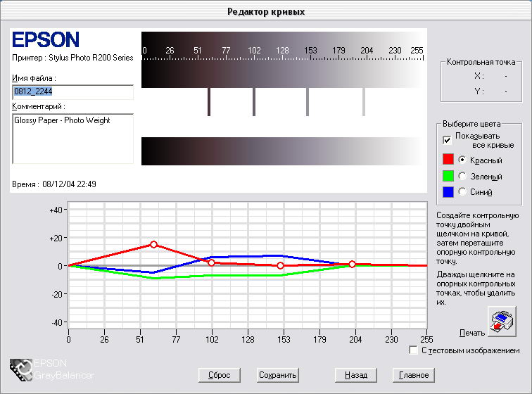Select the Синий radio button

click(462, 191)
